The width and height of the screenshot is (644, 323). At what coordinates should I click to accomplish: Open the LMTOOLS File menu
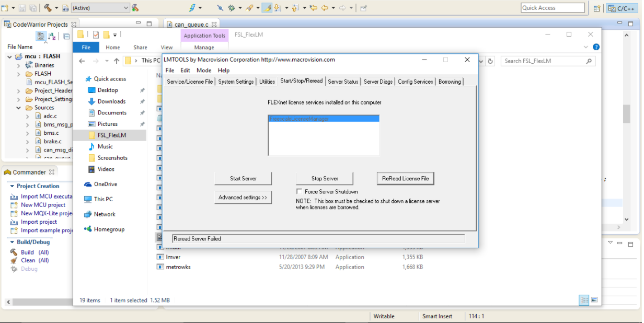(x=170, y=71)
